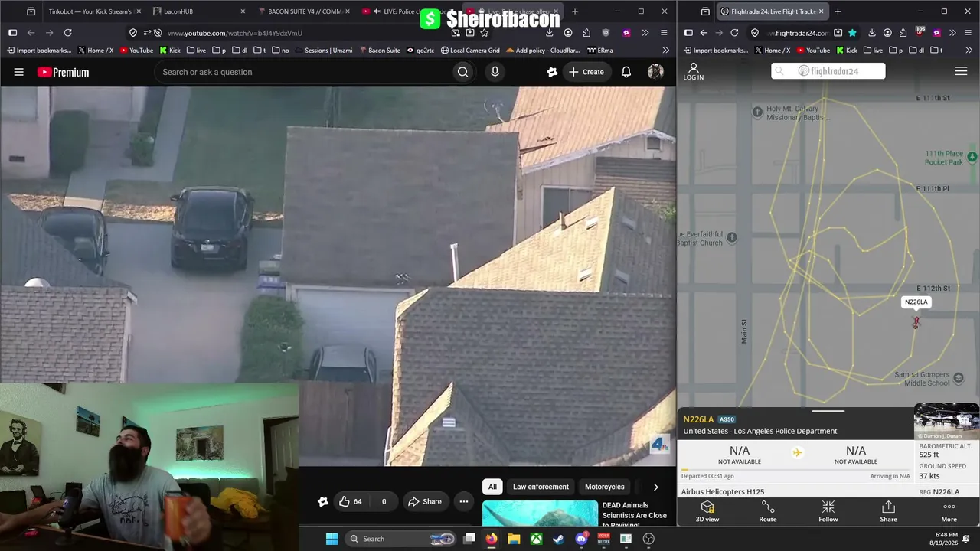980x551 pixels.
Task: Open 3D view for N226LA
Action: 707,511
